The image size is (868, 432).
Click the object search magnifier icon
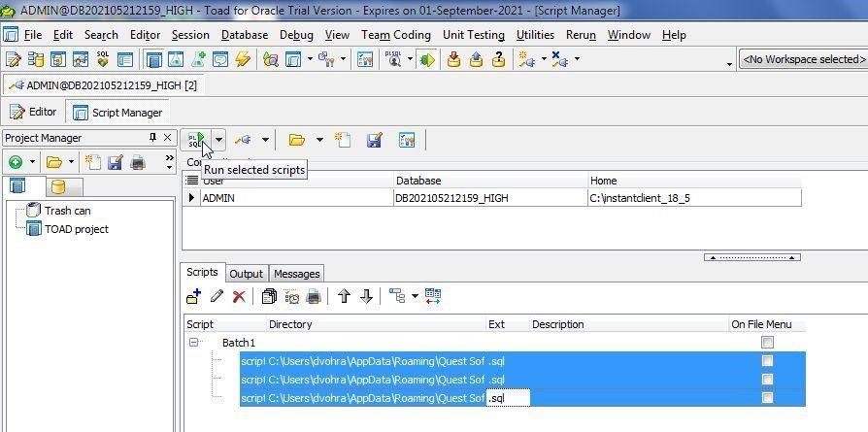[x=270, y=59]
